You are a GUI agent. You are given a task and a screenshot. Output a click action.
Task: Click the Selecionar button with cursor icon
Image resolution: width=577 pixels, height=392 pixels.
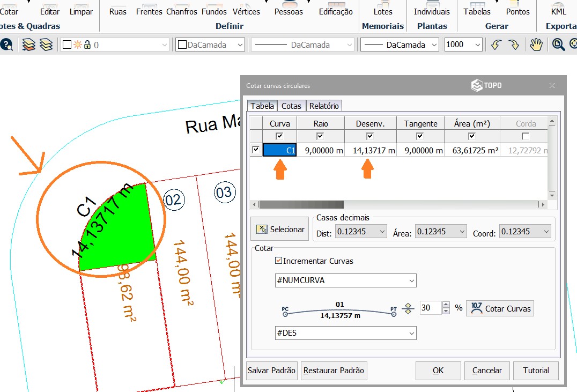[x=280, y=230]
